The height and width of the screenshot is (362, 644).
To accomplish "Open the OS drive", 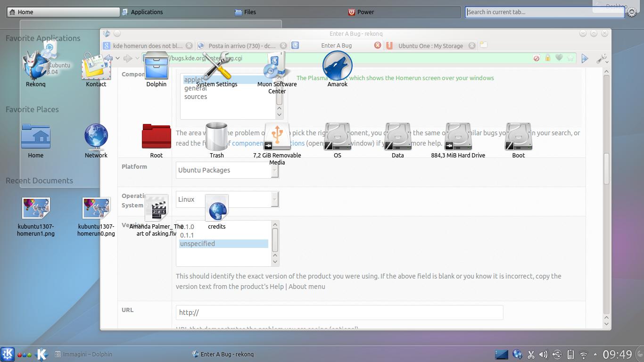I will click(x=337, y=140).
